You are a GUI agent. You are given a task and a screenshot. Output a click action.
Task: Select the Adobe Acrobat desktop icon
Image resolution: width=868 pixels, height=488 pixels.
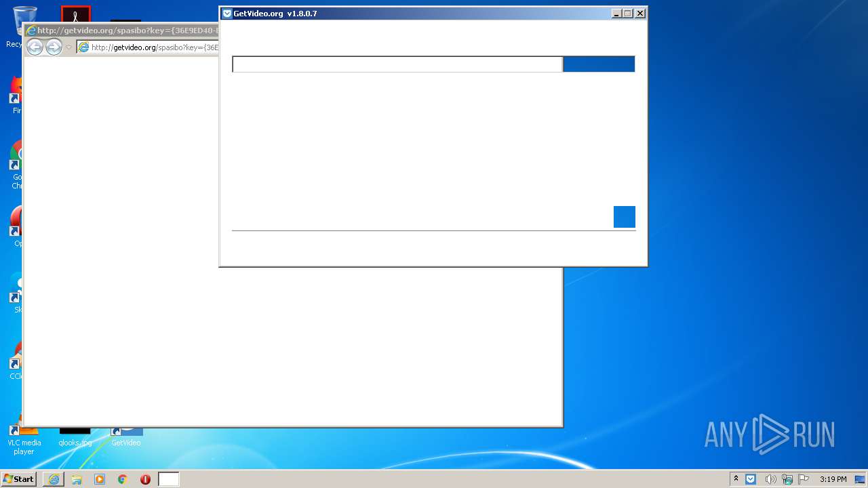click(75, 15)
